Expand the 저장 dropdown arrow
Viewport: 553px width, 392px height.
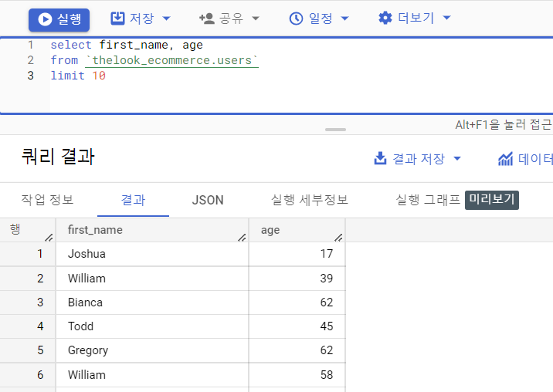pos(166,19)
